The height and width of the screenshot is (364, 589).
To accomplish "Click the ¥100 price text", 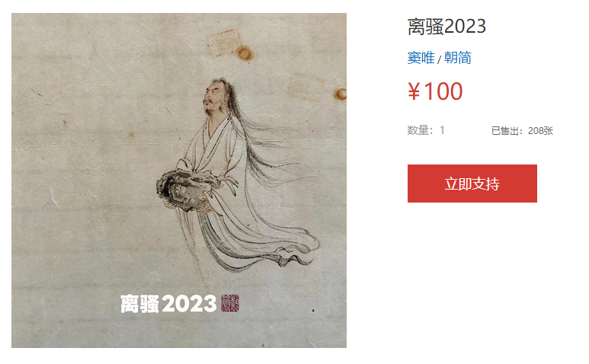I will click(x=435, y=91).
